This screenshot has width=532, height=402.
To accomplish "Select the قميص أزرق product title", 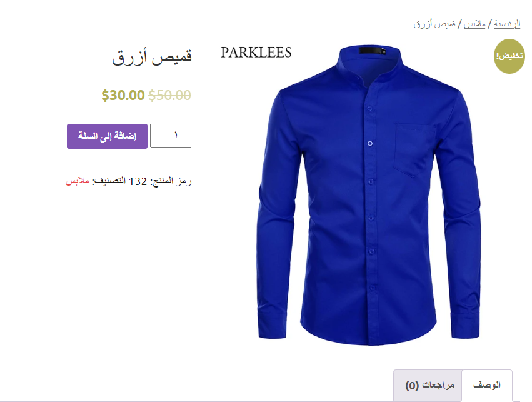I will coord(152,57).
